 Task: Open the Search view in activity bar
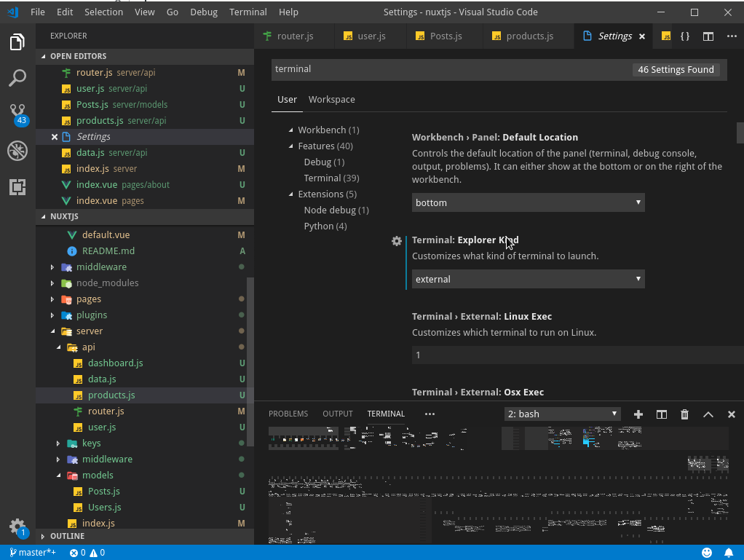coord(17,78)
